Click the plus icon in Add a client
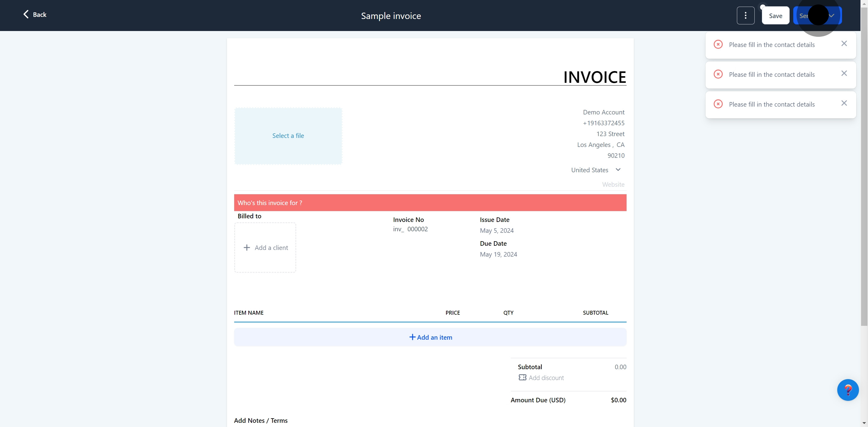Image resolution: width=868 pixels, height=427 pixels. coord(247,248)
